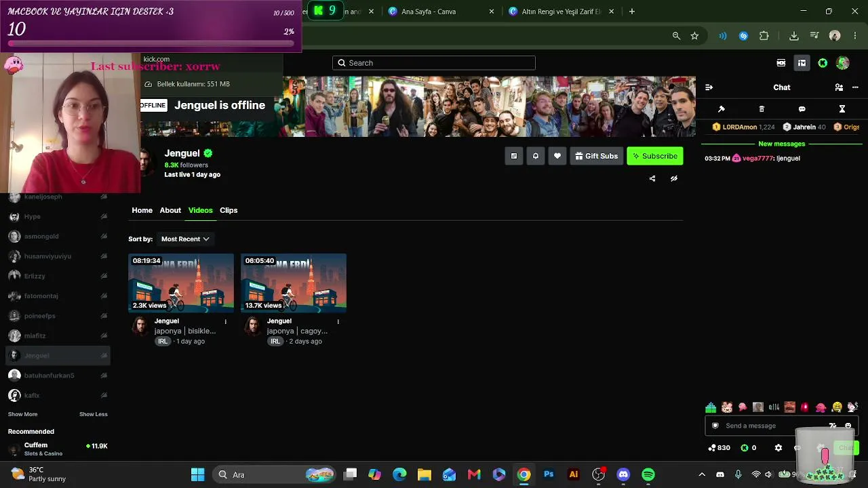Click the moderator gavel icon in chat
The width and height of the screenshot is (868, 488).
722,109
